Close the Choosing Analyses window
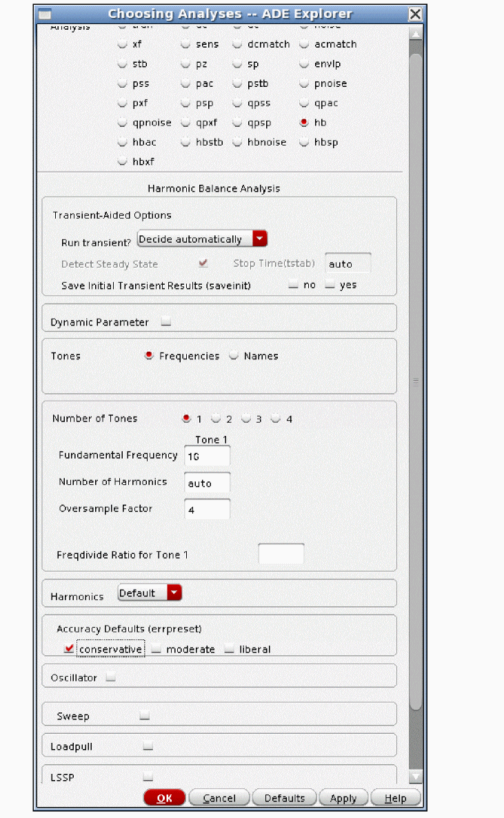Screen dimensions: 504x818 (415, 14)
